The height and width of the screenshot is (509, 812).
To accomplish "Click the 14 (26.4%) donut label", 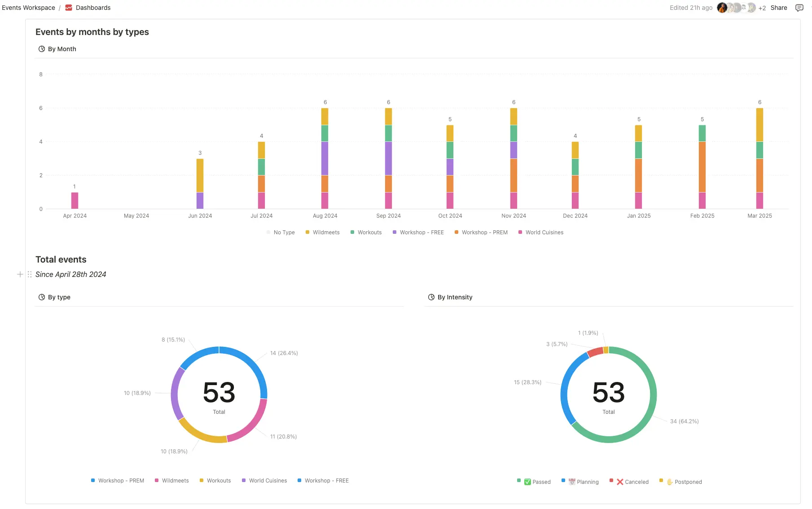I will [284, 353].
